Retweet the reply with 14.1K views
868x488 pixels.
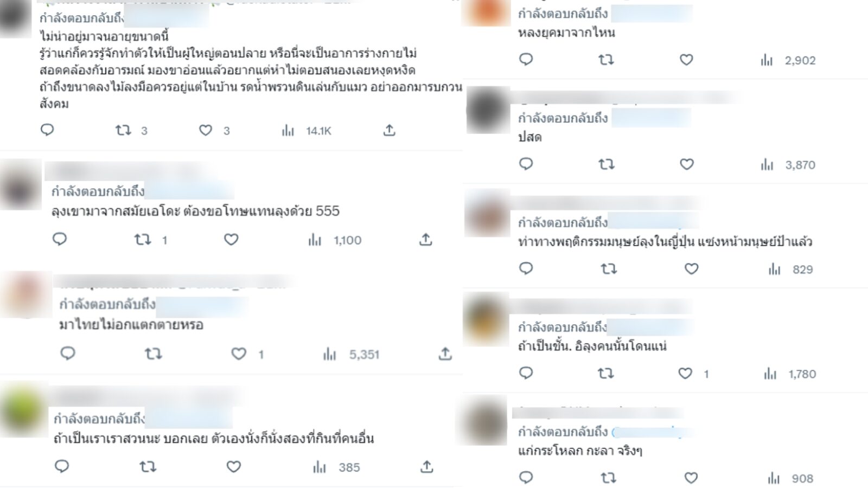point(124,130)
